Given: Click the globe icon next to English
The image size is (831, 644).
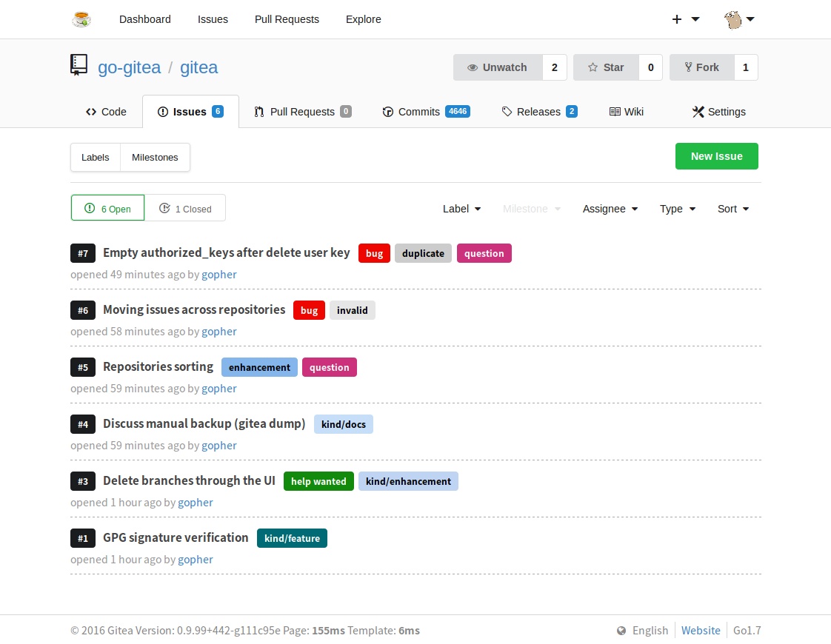Looking at the screenshot, I should (x=621, y=631).
